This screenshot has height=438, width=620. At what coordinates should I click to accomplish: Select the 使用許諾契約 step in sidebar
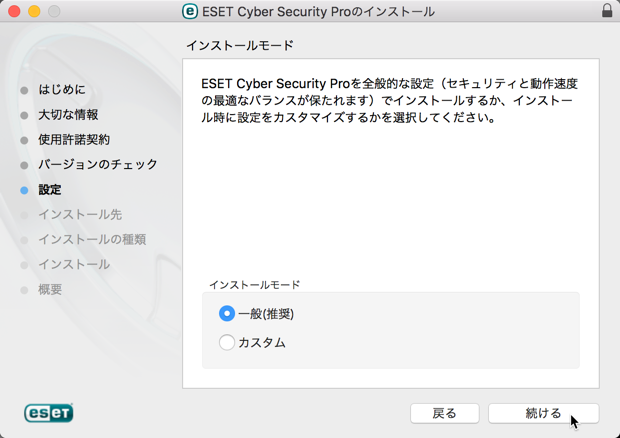click(x=74, y=140)
